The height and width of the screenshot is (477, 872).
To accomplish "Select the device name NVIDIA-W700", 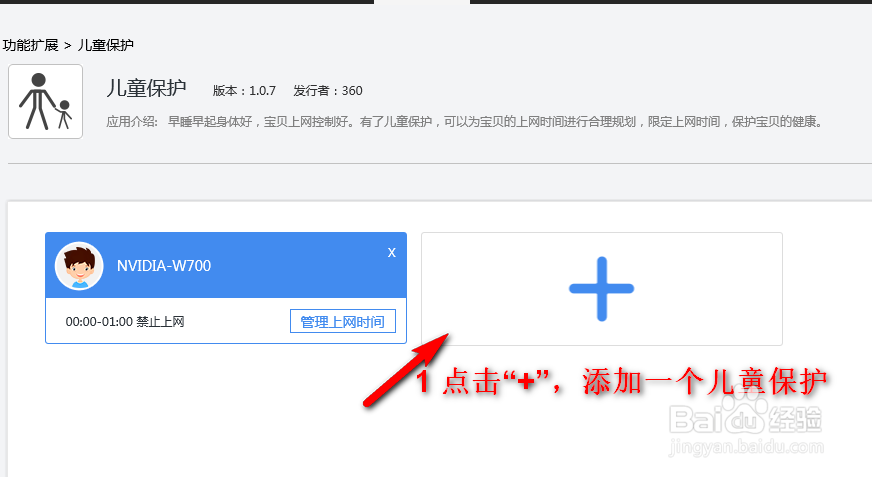I will [x=164, y=266].
